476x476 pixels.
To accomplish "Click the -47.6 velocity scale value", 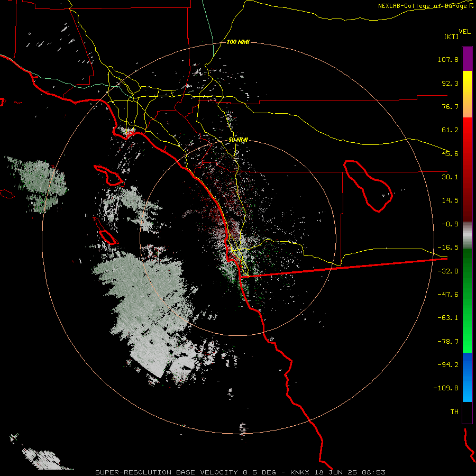I will click(448, 295).
